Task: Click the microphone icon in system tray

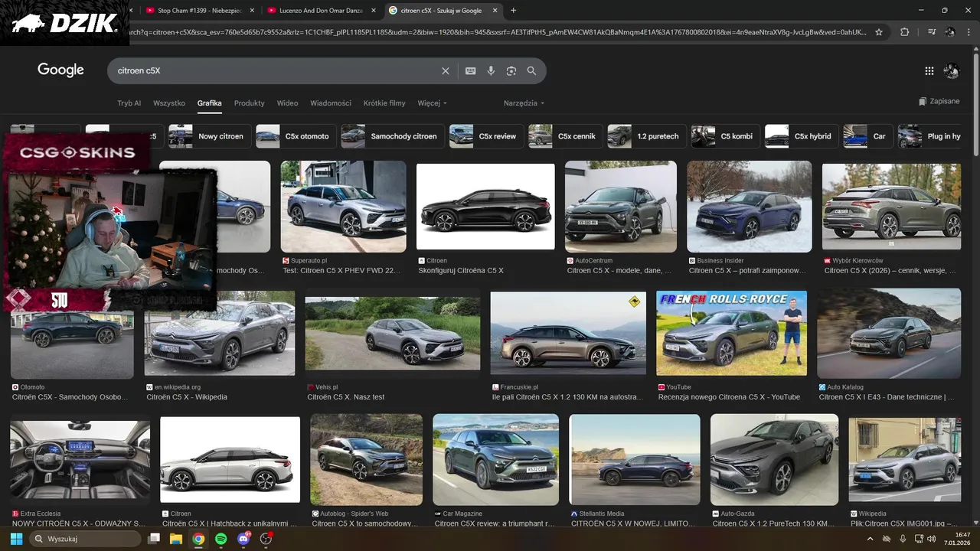Action: pyautogui.click(x=903, y=539)
